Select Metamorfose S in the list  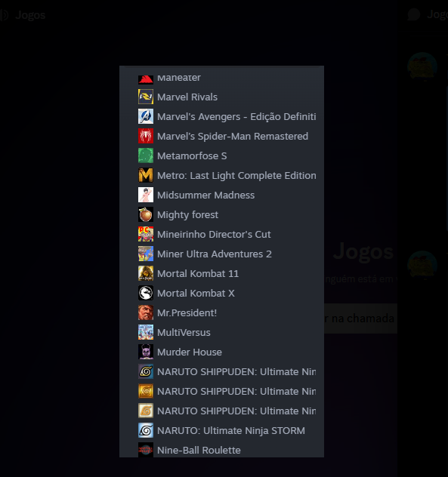coord(192,156)
